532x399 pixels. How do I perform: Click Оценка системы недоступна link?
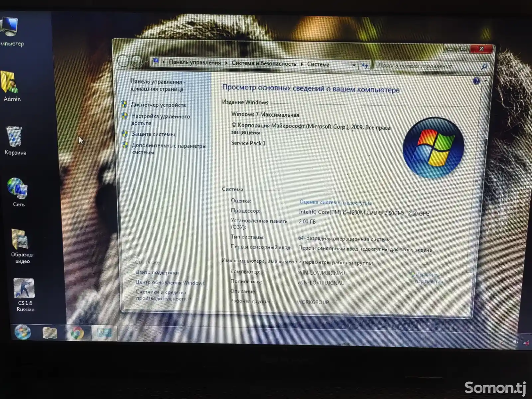tap(335, 202)
